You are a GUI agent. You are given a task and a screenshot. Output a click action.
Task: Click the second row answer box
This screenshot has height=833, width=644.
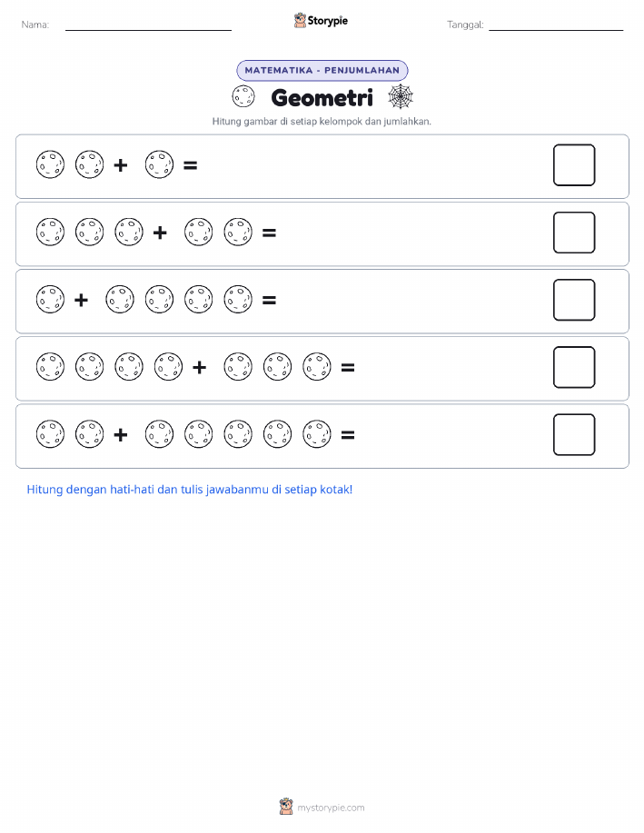click(574, 233)
